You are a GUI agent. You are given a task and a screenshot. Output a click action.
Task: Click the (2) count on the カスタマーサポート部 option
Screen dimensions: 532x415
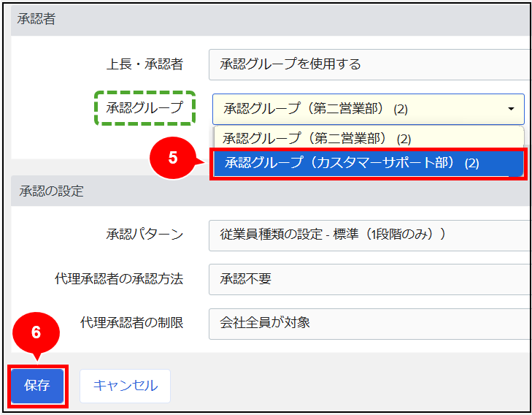tap(471, 164)
